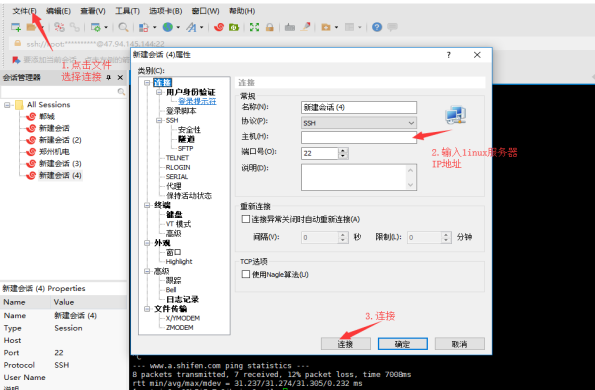Click the padlock lock icon in toolbar

(x=270, y=27)
